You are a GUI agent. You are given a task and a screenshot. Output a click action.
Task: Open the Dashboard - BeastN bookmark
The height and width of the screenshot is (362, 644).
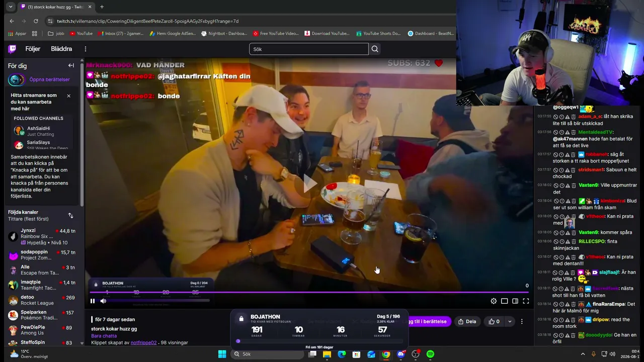click(431, 34)
